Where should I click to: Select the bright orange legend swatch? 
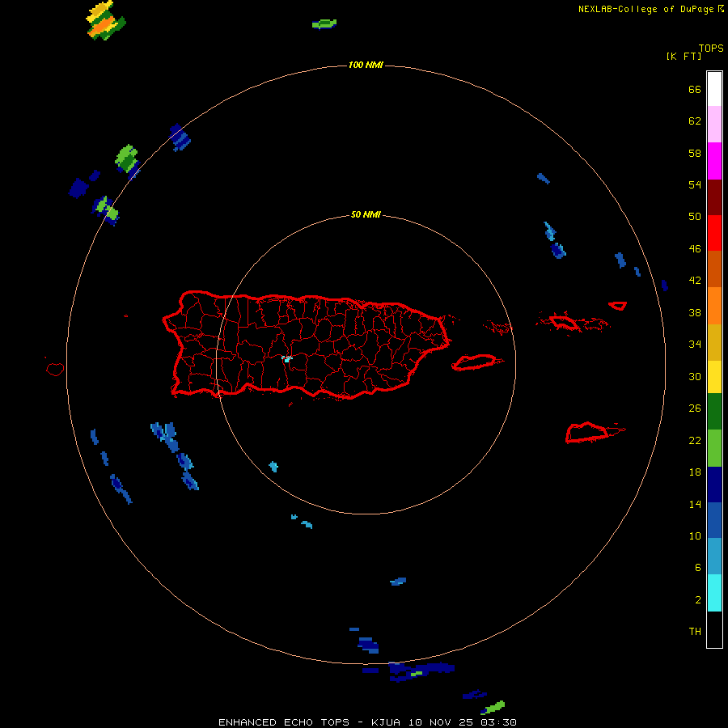[714, 306]
